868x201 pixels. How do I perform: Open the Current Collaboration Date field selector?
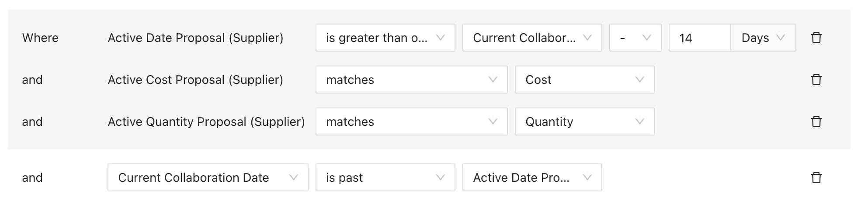pyautogui.click(x=208, y=177)
